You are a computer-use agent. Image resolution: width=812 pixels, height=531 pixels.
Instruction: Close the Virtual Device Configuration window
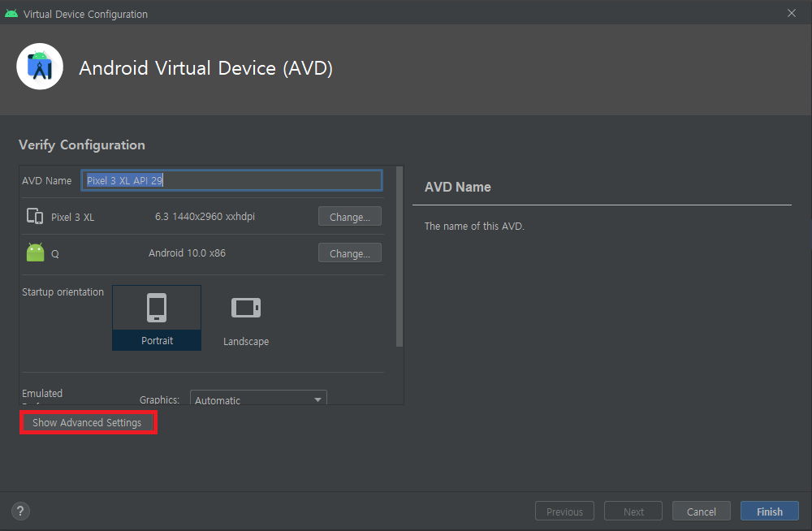coord(791,13)
